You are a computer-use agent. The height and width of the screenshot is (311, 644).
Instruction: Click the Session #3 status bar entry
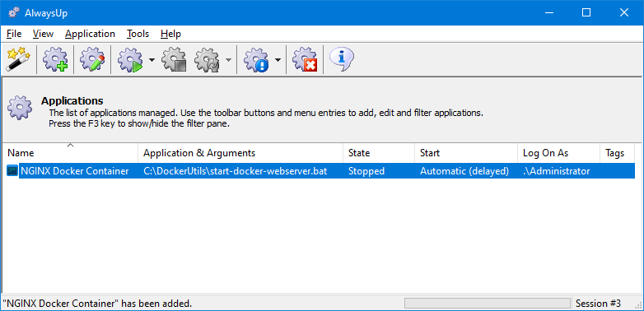(598, 304)
